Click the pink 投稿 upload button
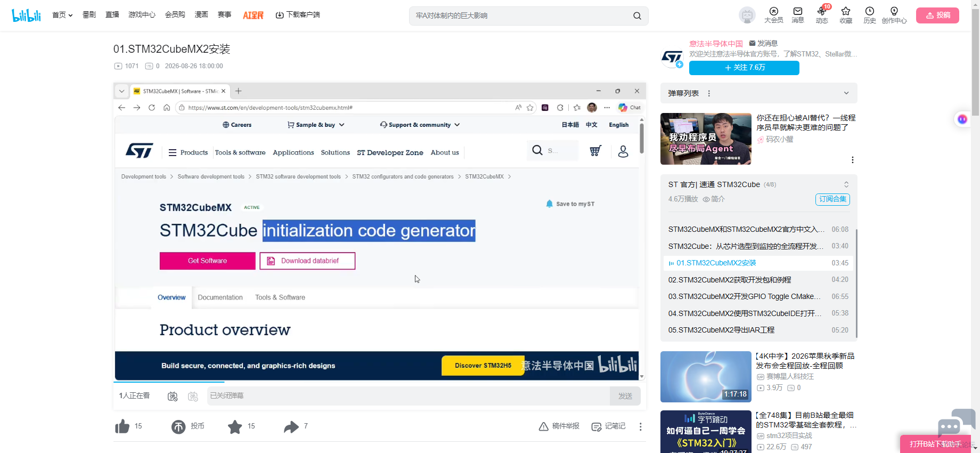 pyautogui.click(x=937, y=15)
